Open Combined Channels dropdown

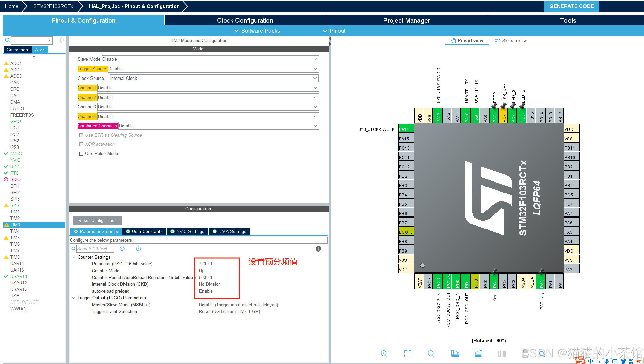point(219,126)
